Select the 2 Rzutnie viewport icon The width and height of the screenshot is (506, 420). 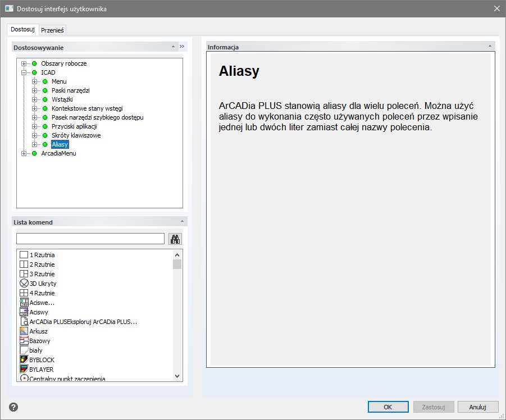coord(24,264)
